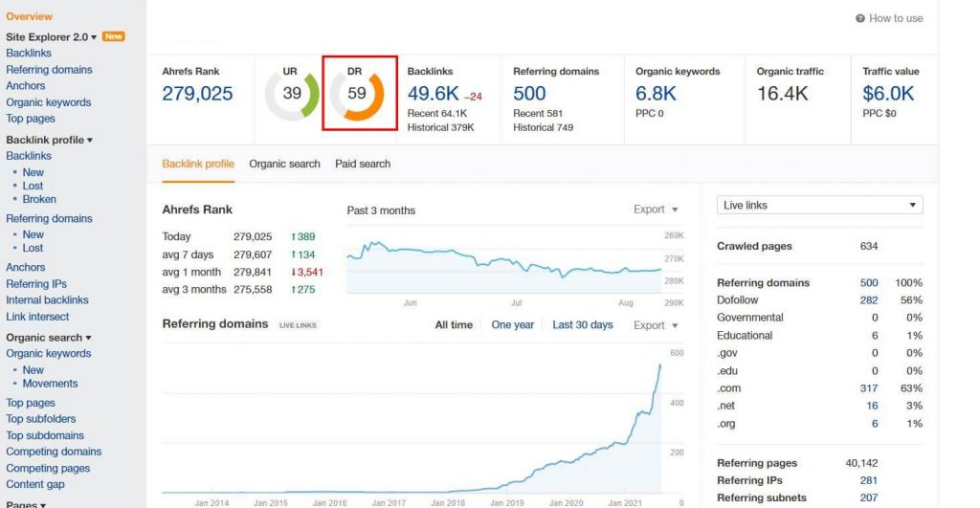Open Competing domains in the sidebar
This screenshot has height=508, width=980.
(54, 452)
